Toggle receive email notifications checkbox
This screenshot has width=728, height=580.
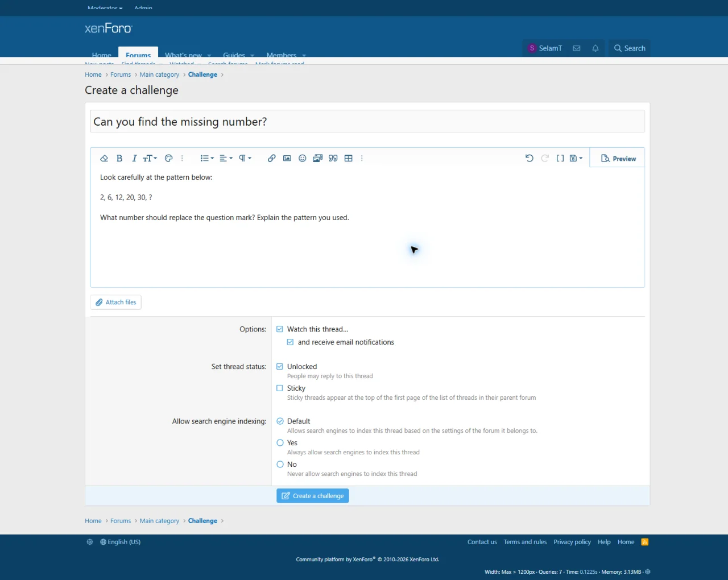291,342
